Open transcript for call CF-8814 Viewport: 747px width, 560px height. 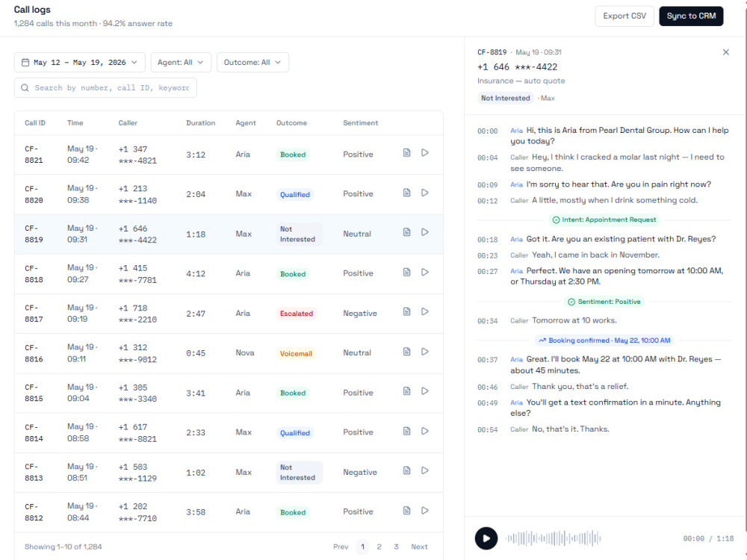coord(406,432)
